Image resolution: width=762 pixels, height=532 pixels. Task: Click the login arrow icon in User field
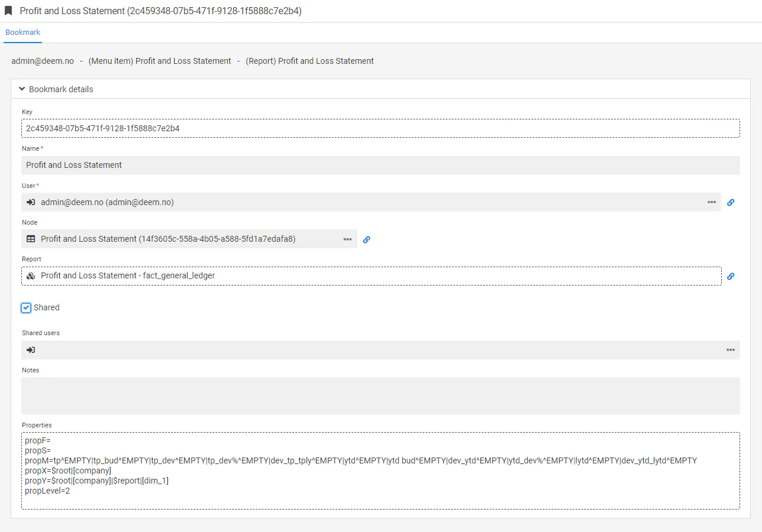[31, 202]
